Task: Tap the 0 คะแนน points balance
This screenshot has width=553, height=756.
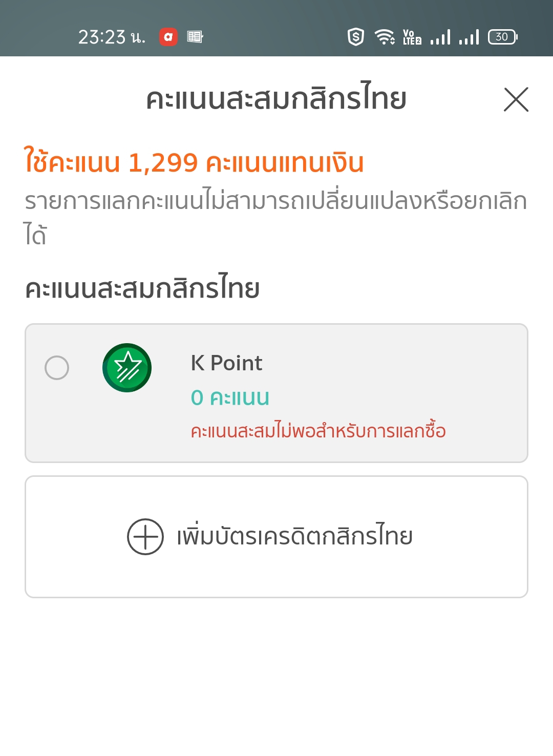Action: 230,397
